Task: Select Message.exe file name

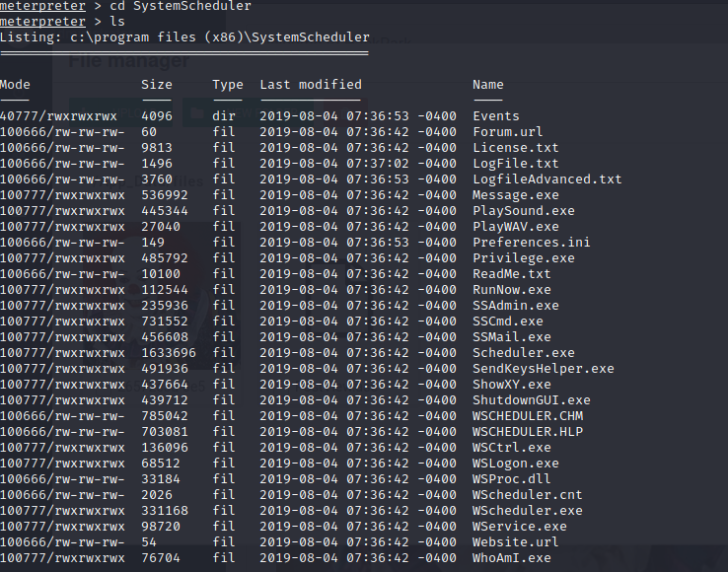Action: click(515, 195)
